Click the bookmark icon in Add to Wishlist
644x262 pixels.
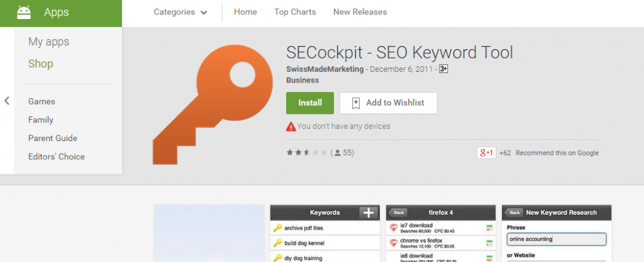pyautogui.click(x=356, y=103)
